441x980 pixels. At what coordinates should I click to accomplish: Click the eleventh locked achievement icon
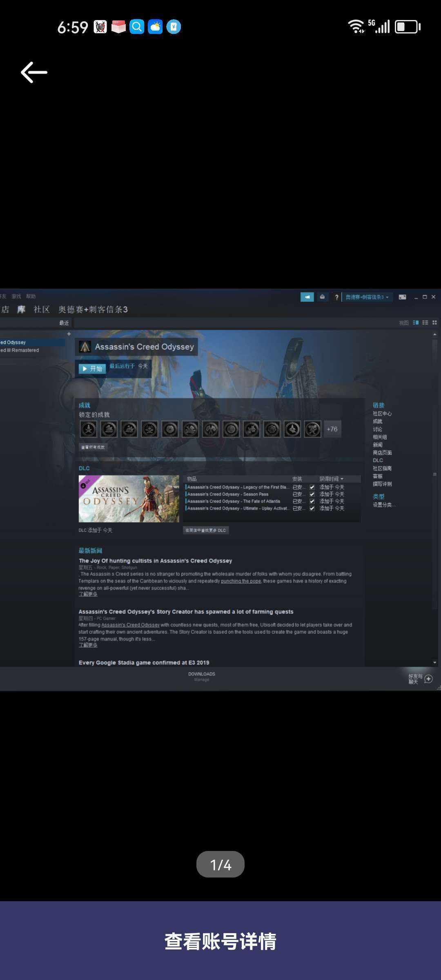click(293, 429)
